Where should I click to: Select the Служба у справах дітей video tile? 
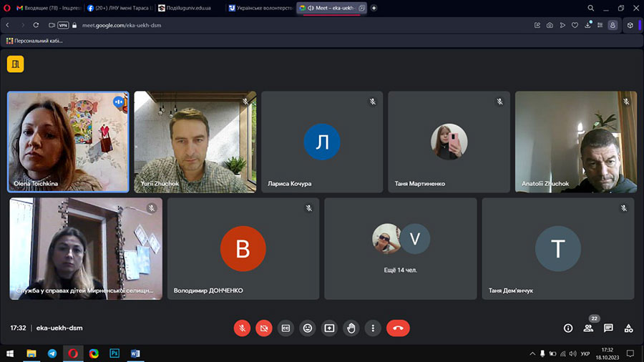click(x=86, y=249)
